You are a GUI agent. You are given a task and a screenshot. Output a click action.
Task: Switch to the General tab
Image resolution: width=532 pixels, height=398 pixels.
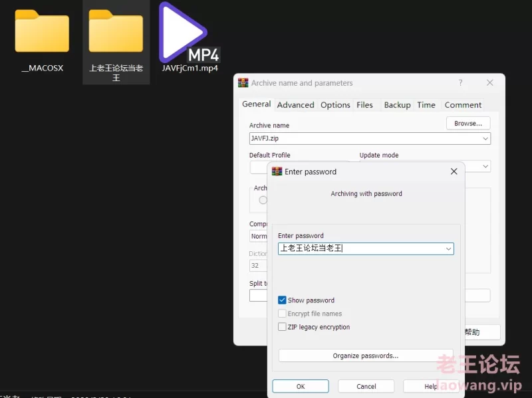(x=256, y=104)
